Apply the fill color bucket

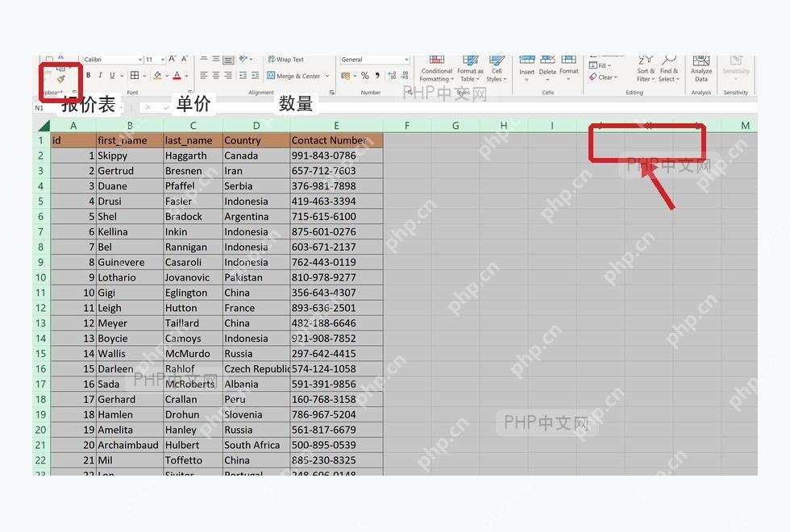click(157, 75)
